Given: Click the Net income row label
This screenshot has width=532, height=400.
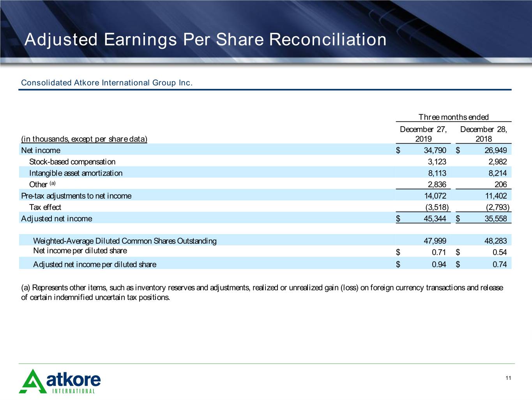Looking at the screenshot, I should point(41,150).
